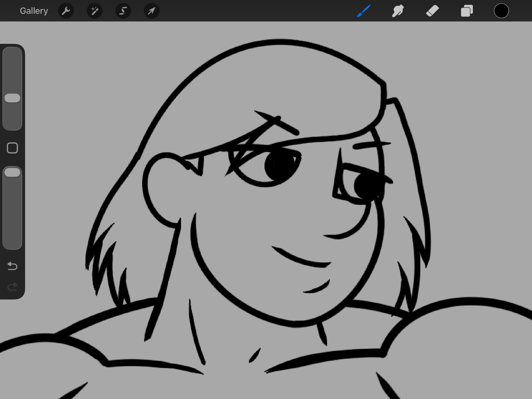The image size is (532, 399).
Task: Open the Layers panel
Action: click(467, 11)
